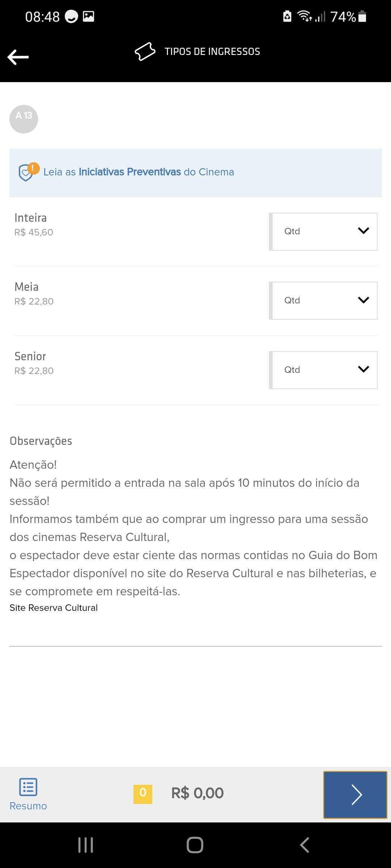391x868 pixels.
Task: Tap the Resumo label
Action: 28,806
